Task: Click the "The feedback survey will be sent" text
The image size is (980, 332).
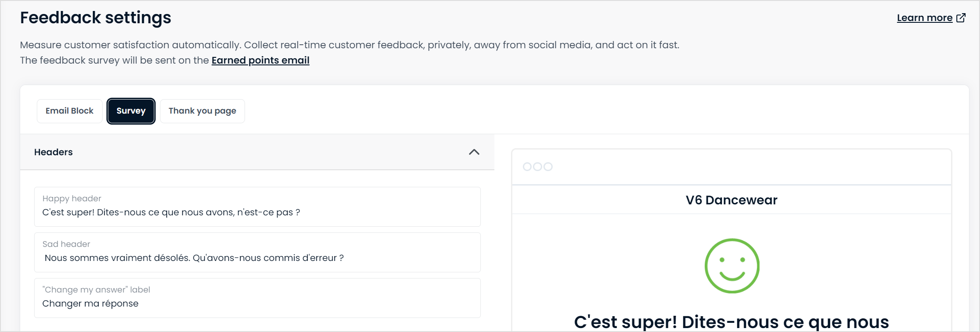Action: [x=114, y=61]
